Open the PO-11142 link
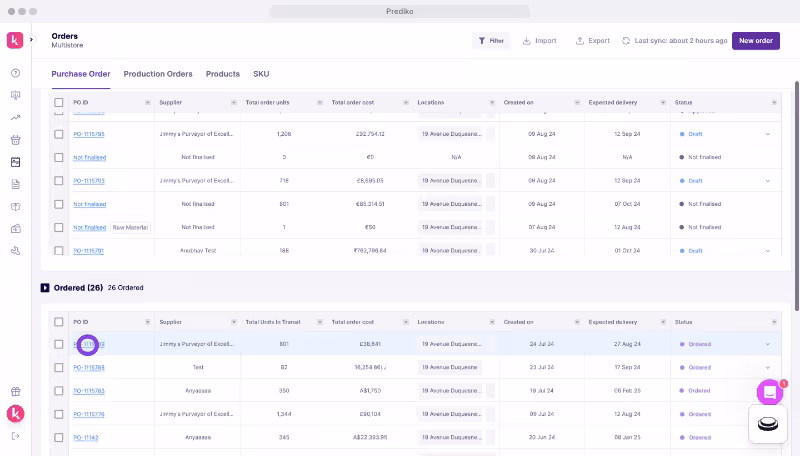 (86, 438)
